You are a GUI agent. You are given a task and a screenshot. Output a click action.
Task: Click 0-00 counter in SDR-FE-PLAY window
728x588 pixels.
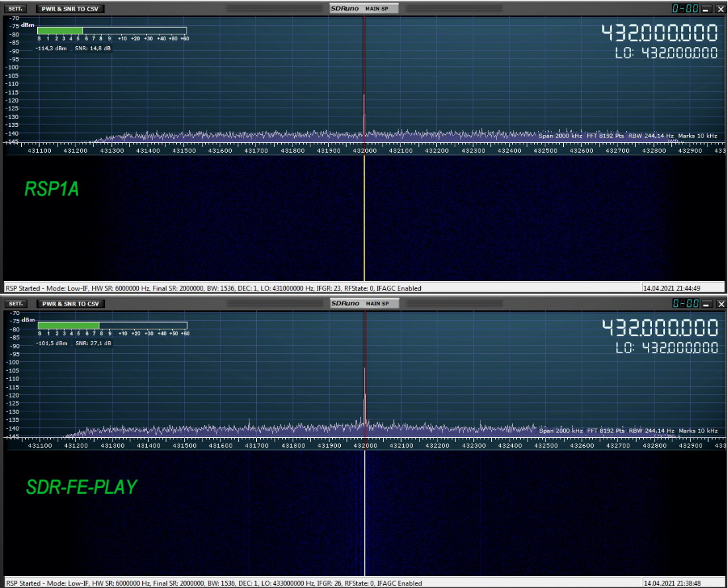pyautogui.click(x=686, y=304)
